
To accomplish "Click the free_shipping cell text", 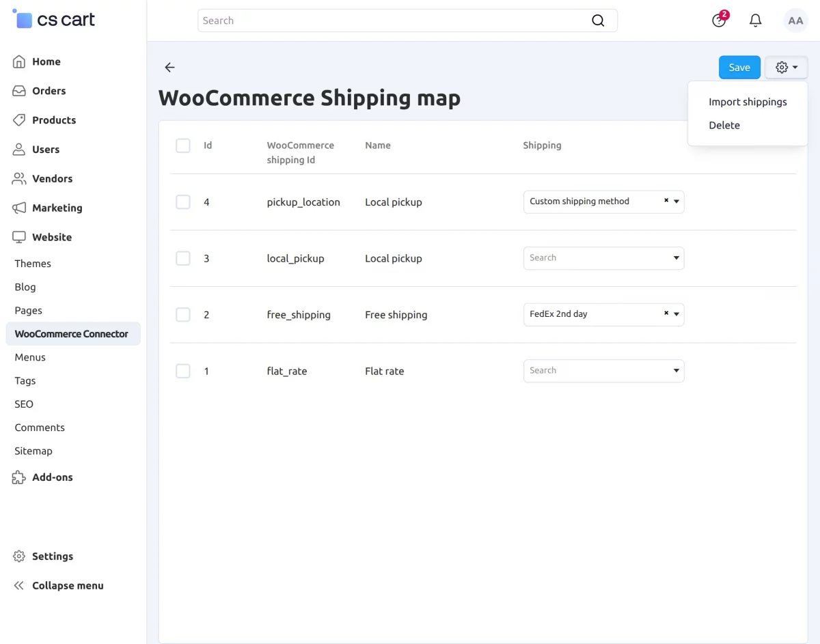I will click(x=299, y=315).
